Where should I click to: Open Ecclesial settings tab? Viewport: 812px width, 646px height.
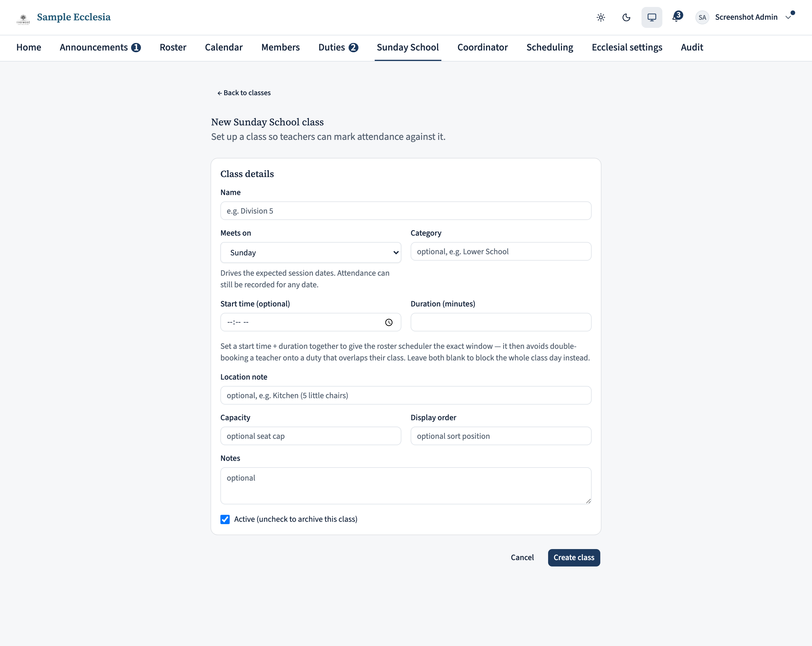tap(627, 48)
